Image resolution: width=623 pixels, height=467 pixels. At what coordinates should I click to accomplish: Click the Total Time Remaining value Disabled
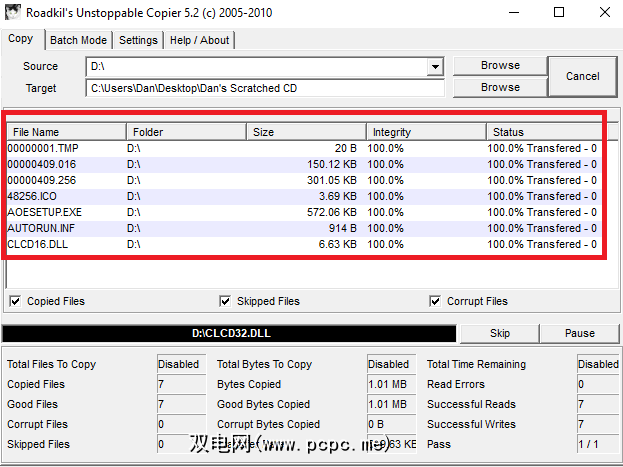click(598, 364)
